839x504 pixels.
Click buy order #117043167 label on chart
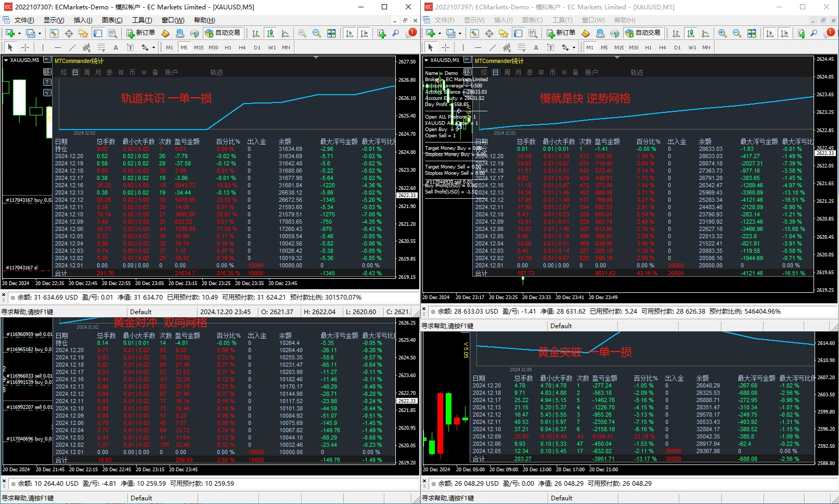click(x=29, y=200)
